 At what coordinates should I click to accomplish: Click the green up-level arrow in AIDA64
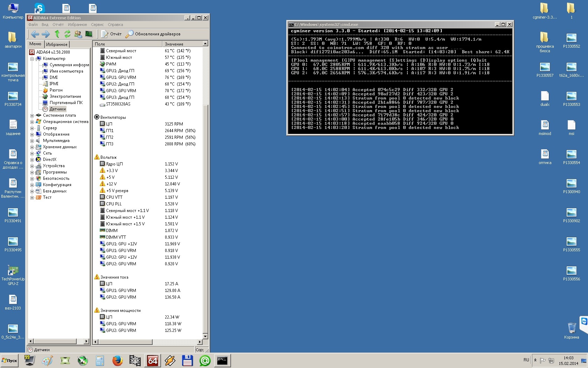57,34
